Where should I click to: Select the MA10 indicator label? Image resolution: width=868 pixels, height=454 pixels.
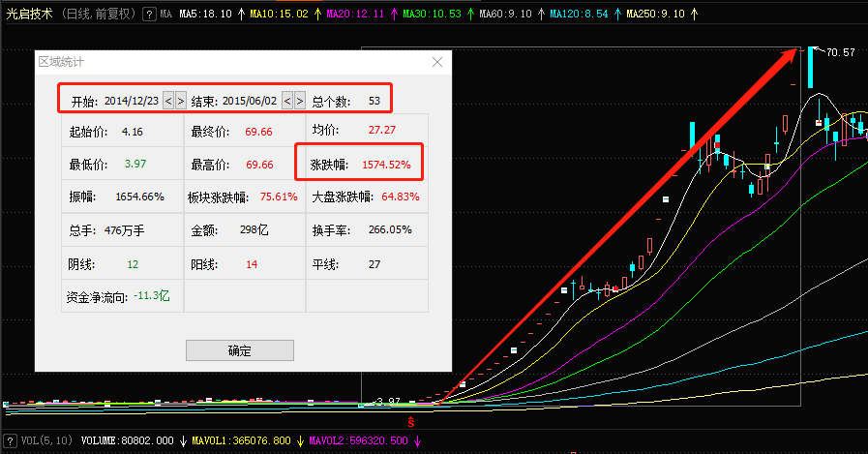click(x=279, y=15)
